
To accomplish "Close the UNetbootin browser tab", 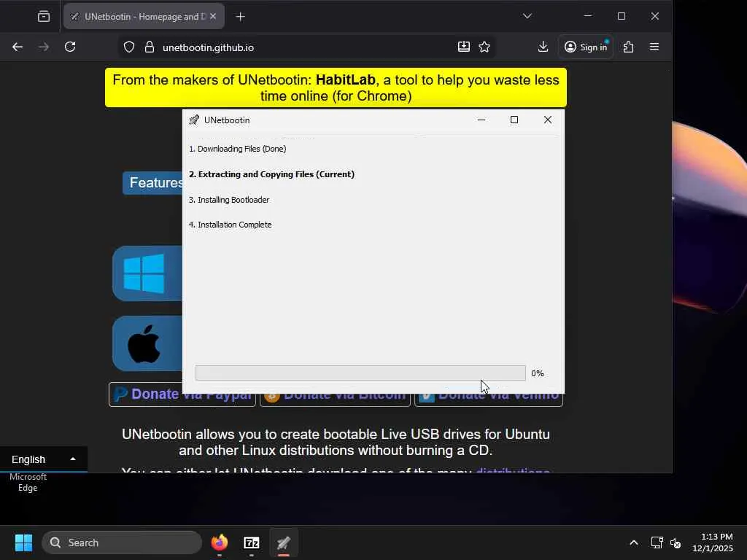I will coord(213,16).
